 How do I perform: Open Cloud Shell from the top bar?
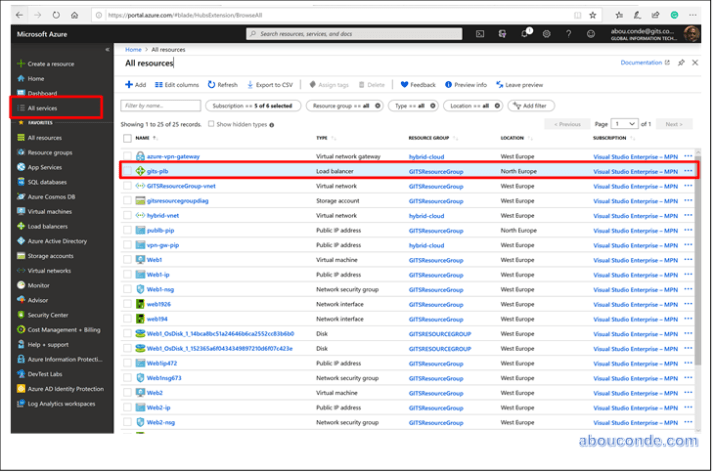click(x=481, y=34)
